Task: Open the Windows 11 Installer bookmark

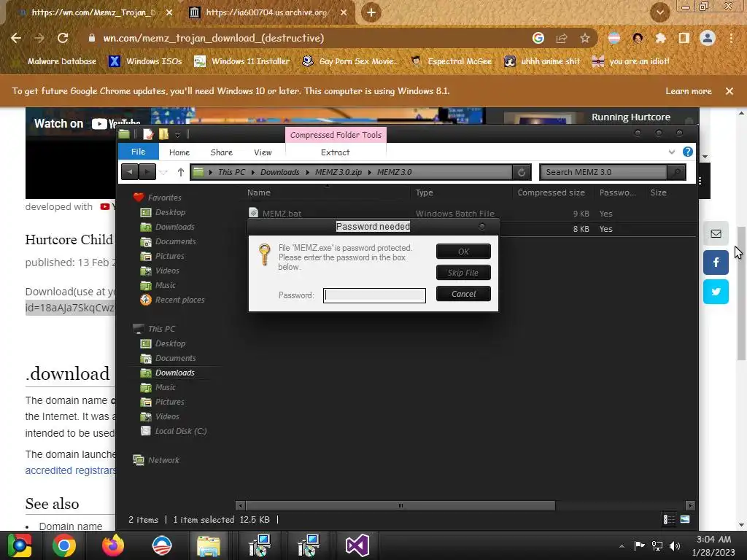Action: [x=242, y=61]
